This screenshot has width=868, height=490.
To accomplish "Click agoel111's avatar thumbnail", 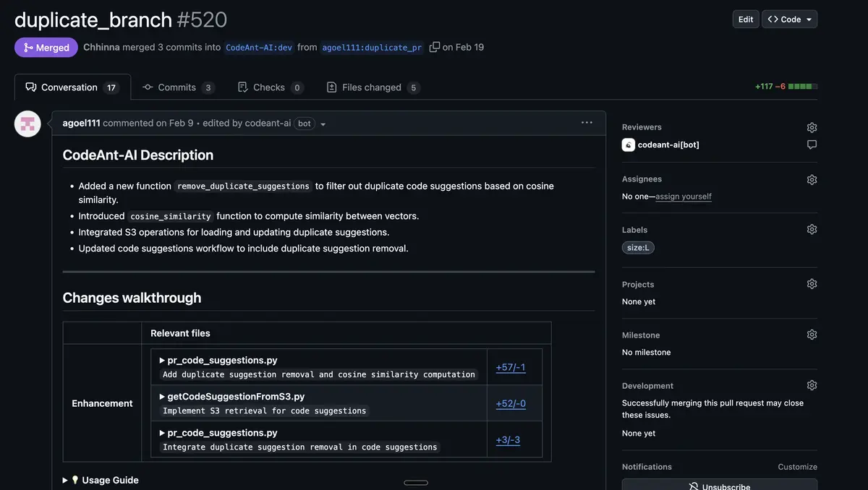I will click(x=27, y=123).
